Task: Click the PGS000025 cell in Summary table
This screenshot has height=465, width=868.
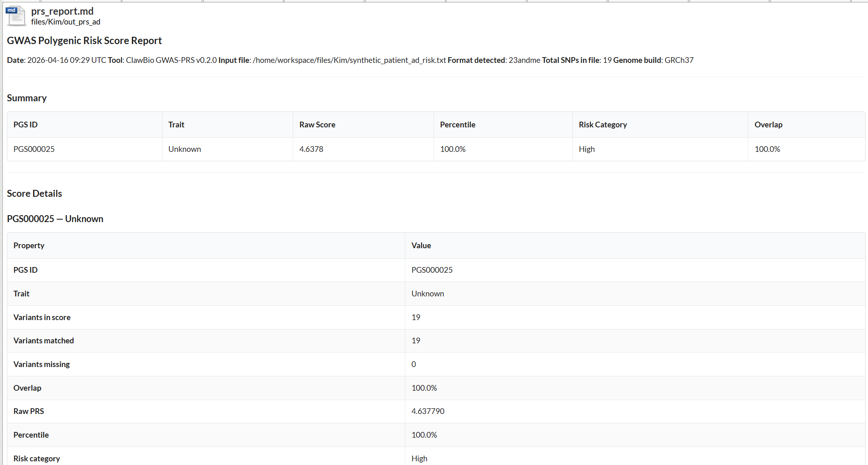Action: pos(34,149)
